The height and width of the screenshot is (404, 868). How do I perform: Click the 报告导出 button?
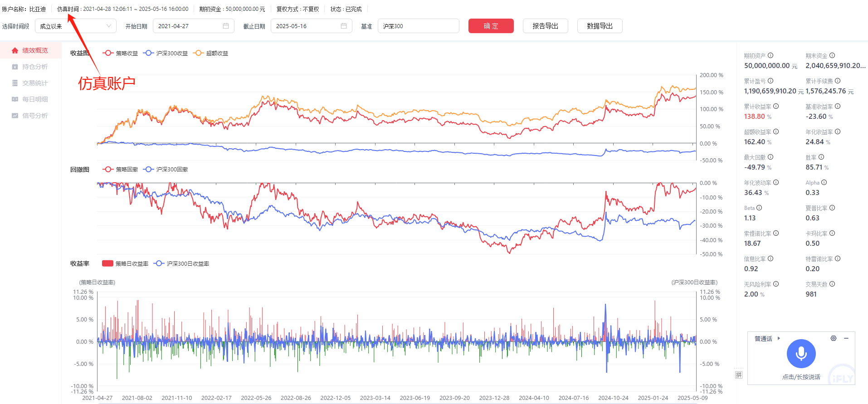pyautogui.click(x=545, y=26)
